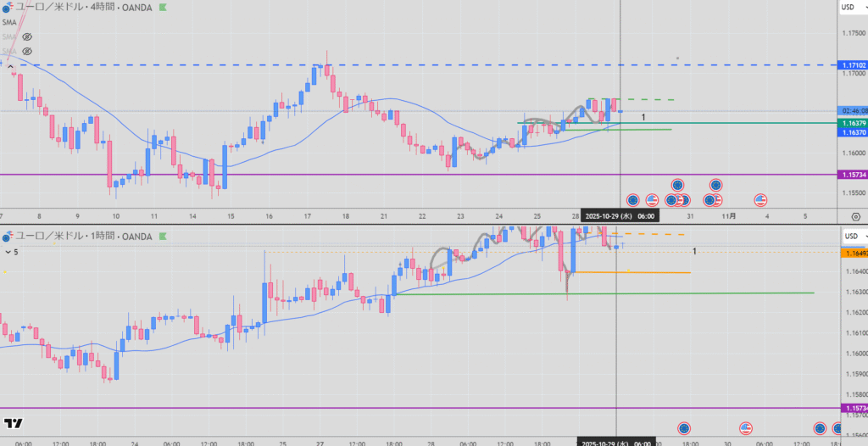
Task: Click the bottom chart 1-hour symbol title
Action: pyautogui.click(x=81, y=237)
